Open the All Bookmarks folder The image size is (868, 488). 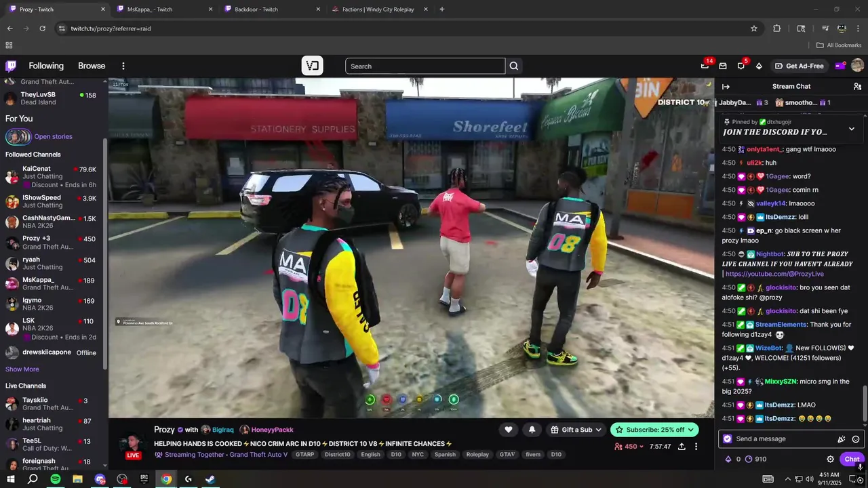click(839, 45)
